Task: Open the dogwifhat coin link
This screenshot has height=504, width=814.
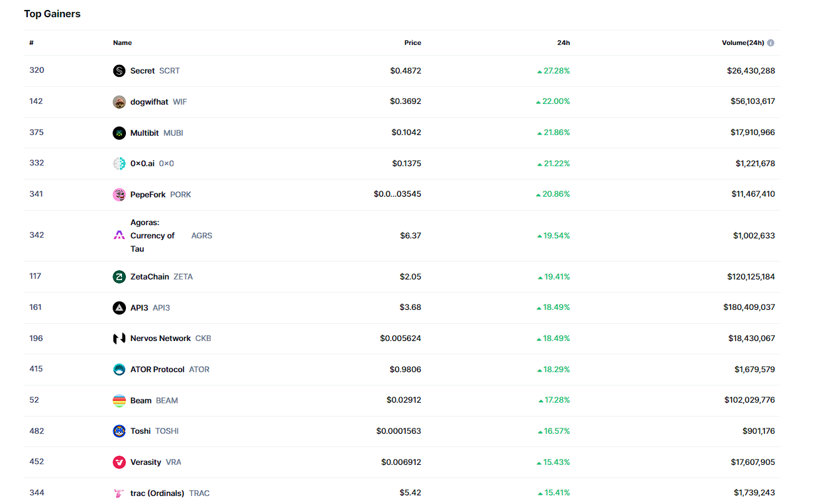Action: coord(149,102)
